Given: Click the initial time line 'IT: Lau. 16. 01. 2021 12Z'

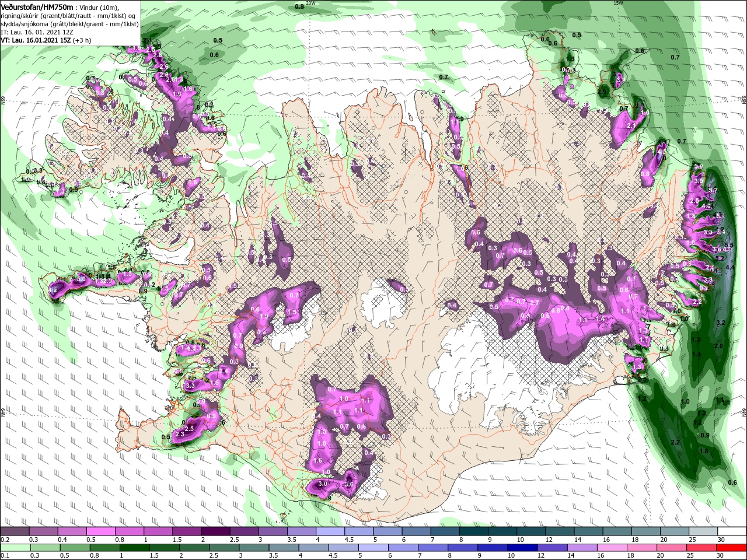Looking at the screenshot, I should [x=37, y=32].
